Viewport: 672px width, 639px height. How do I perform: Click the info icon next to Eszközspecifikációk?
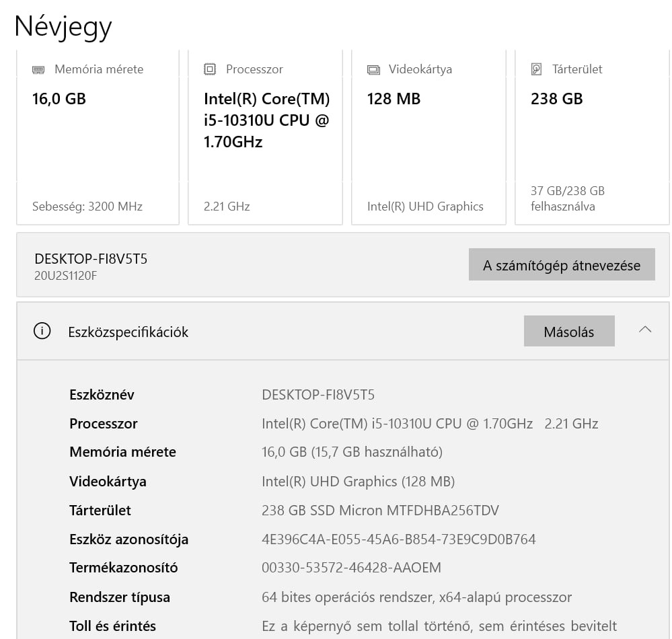(x=42, y=332)
